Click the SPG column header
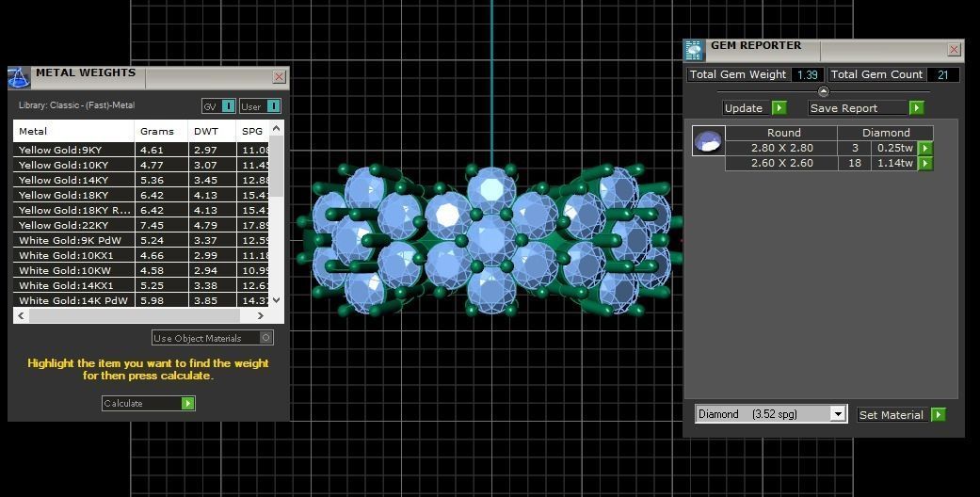Screen dimensions: 980x497 coord(252,131)
